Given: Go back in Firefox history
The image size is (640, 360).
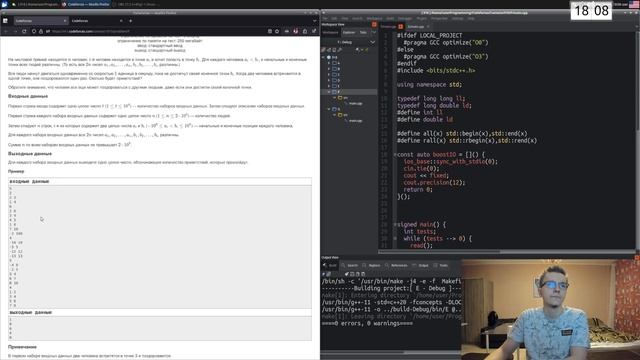Looking at the screenshot, I should [x=6, y=31].
